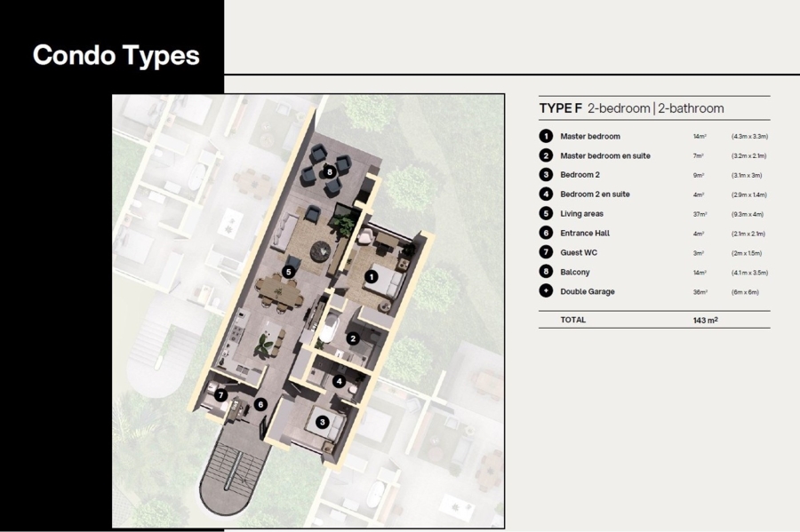The image size is (800, 532).
Task: Click the "(3.2m x 2.1m)" dimensions
Action: click(x=748, y=156)
